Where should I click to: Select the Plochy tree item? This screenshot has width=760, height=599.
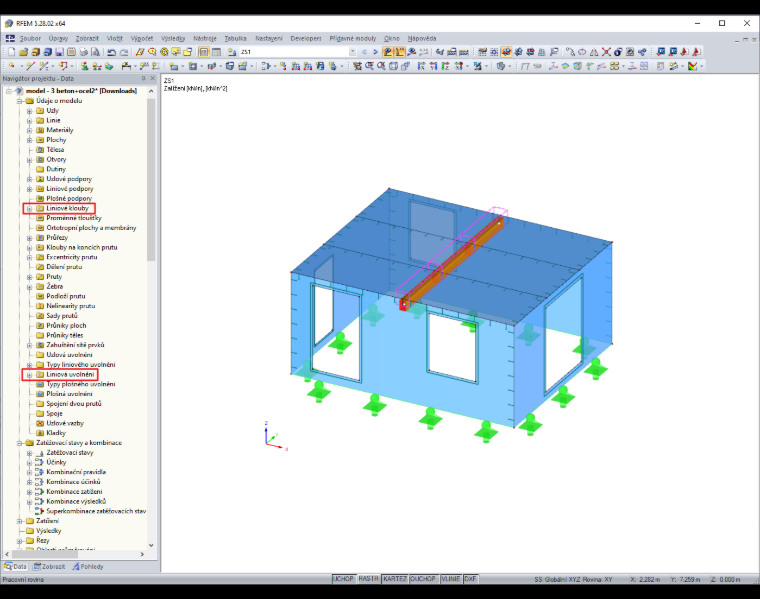pos(56,140)
